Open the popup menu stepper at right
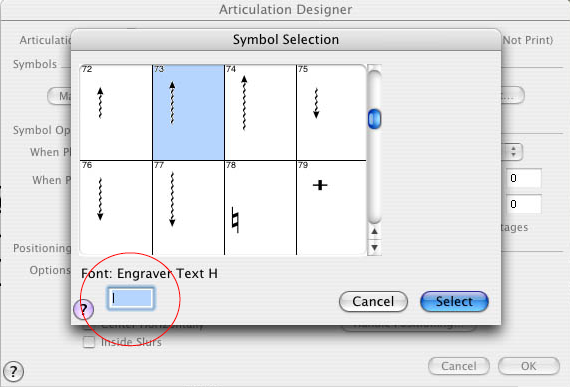Screen dimensions: 570x387 click(x=513, y=152)
